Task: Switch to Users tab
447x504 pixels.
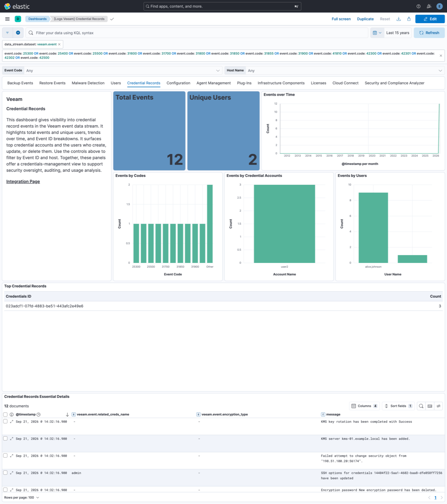Action: click(x=116, y=83)
